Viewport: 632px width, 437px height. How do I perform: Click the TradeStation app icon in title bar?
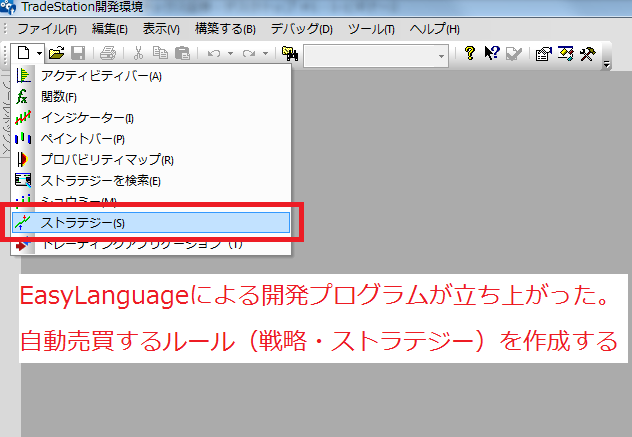click(8, 7)
